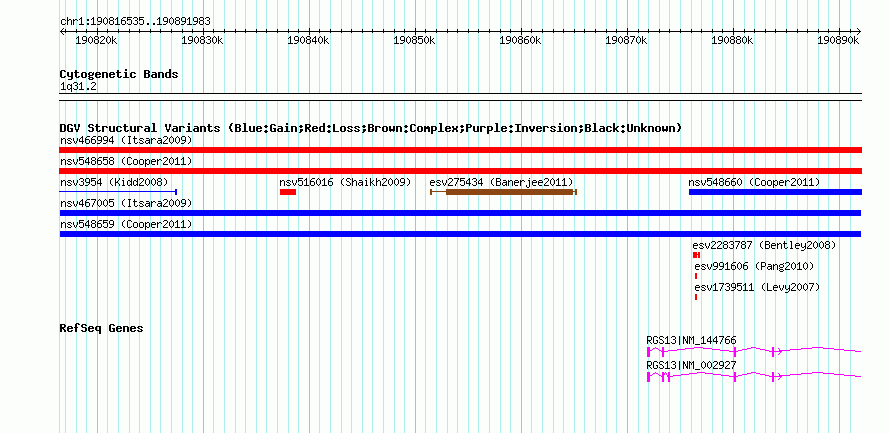Viewport: 890px width, 433px height.
Task: Click the red nsv548658 loss variant bar
Action: point(460,171)
